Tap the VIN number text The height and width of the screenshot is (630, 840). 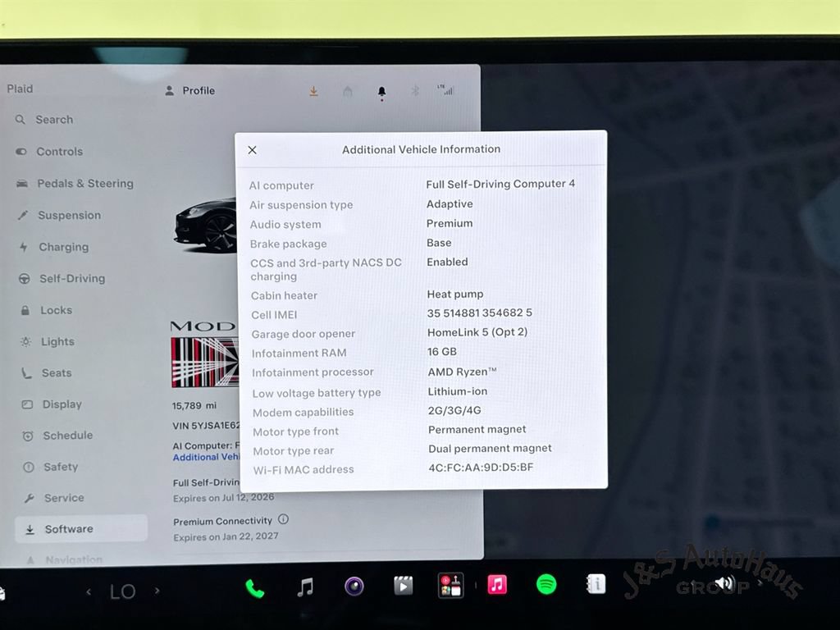206,426
